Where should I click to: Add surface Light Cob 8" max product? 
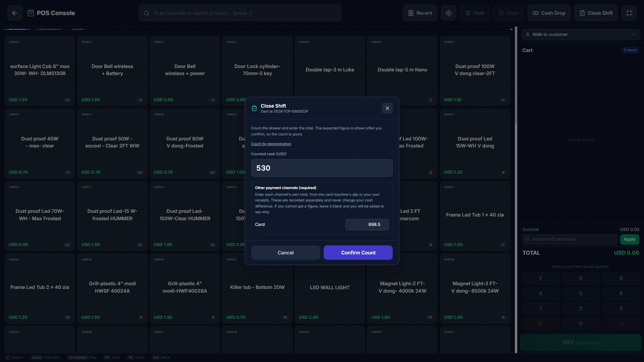40,71
